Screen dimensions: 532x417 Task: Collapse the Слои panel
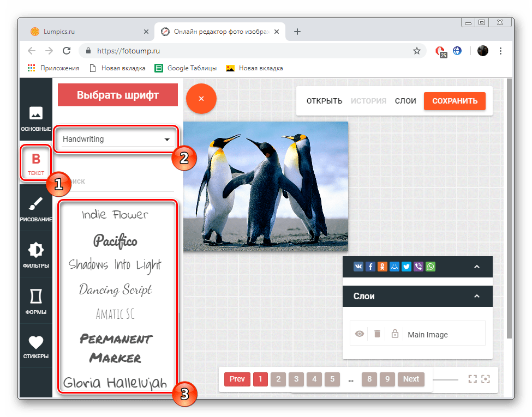pos(476,297)
